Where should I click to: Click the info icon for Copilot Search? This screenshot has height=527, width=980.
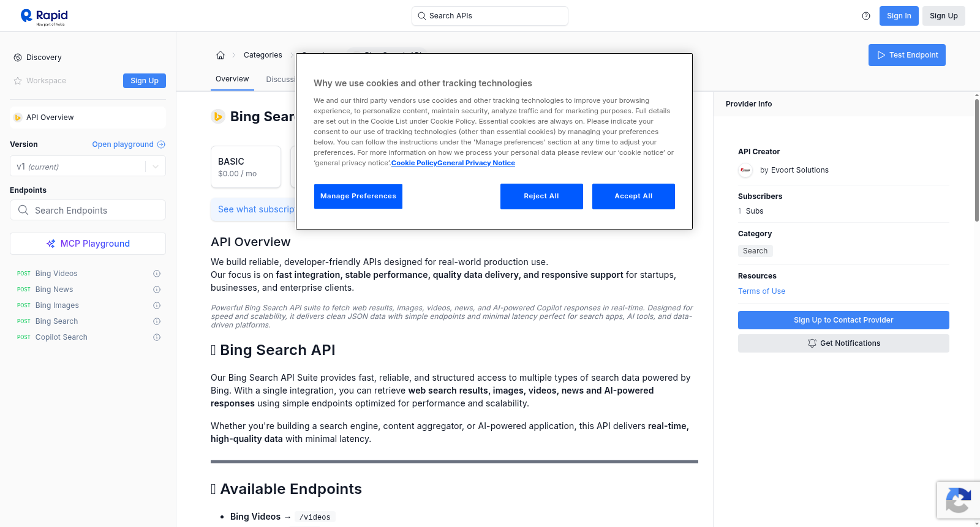click(157, 337)
